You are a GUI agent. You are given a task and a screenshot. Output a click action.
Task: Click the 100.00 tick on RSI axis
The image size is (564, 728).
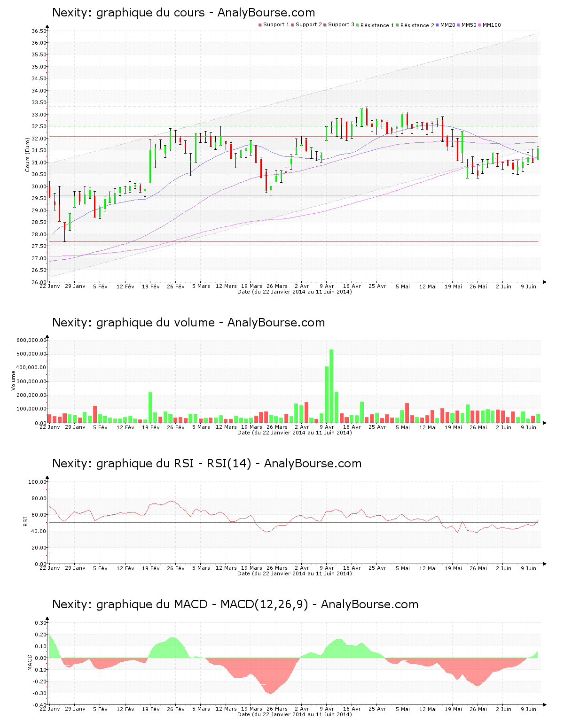[x=37, y=482]
